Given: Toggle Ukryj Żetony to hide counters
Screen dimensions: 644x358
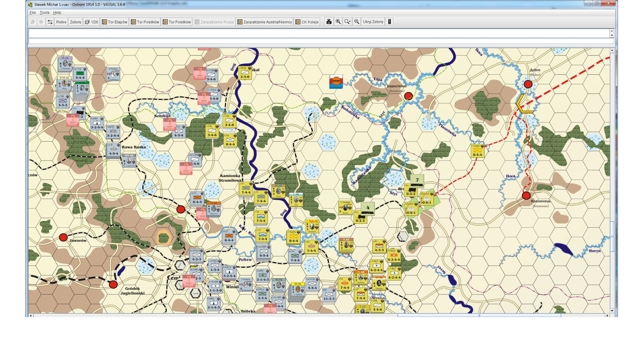Looking at the screenshot, I should click(x=373, y=22).
